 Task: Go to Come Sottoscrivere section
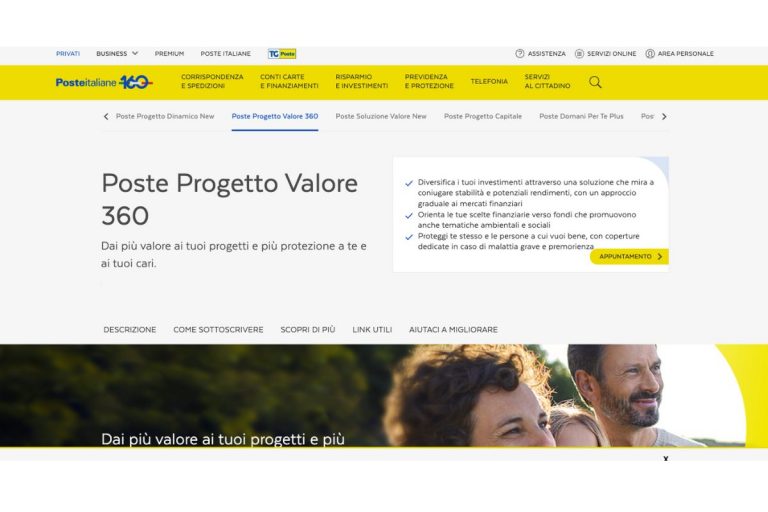(218, 330)
